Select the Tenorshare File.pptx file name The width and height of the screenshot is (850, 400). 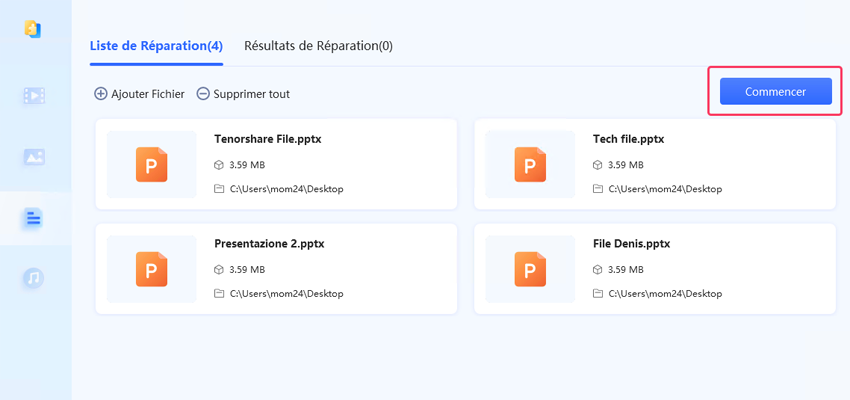point(267,139)
